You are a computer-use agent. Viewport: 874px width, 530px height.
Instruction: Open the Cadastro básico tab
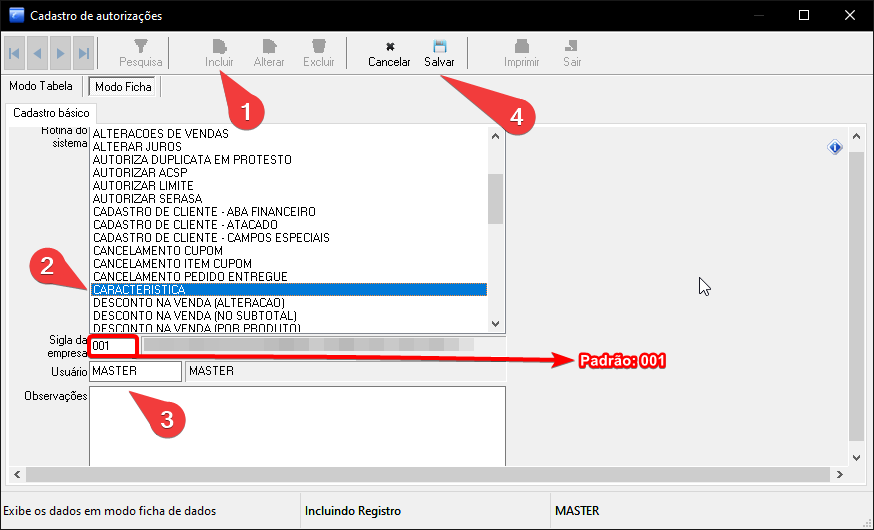click(x=51, y=113)
